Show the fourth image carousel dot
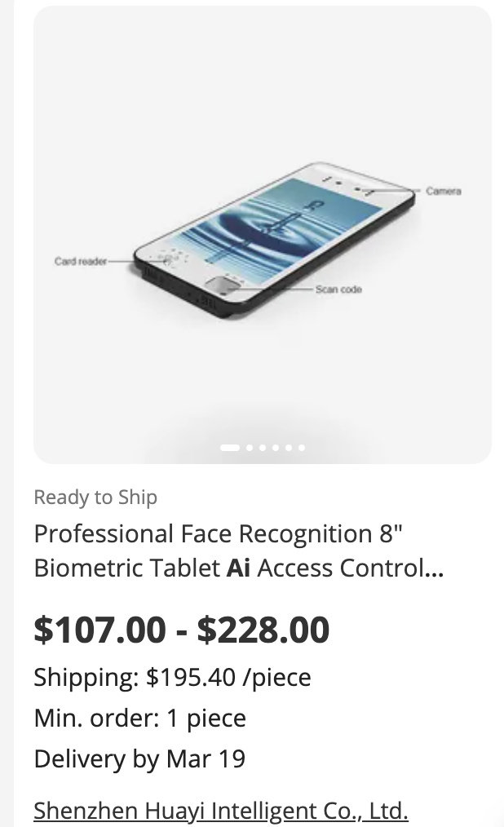504x827 pixels. click(x=276, y=447)
